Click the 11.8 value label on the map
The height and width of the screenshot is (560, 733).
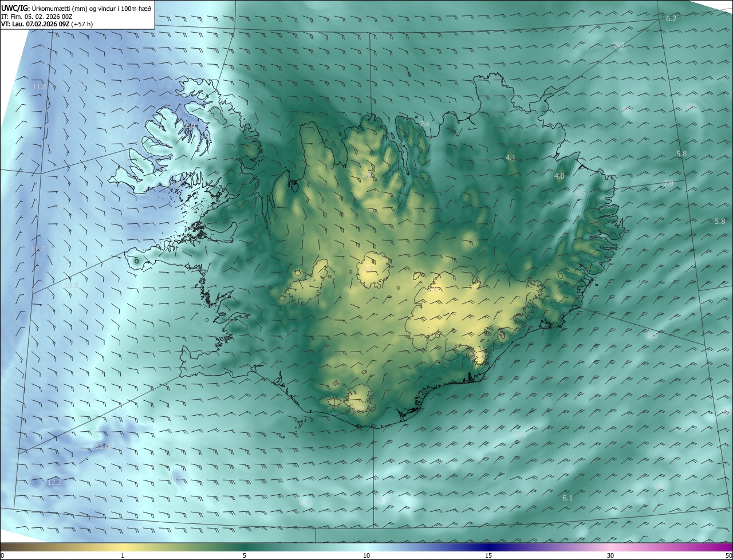tap(40, 86)
